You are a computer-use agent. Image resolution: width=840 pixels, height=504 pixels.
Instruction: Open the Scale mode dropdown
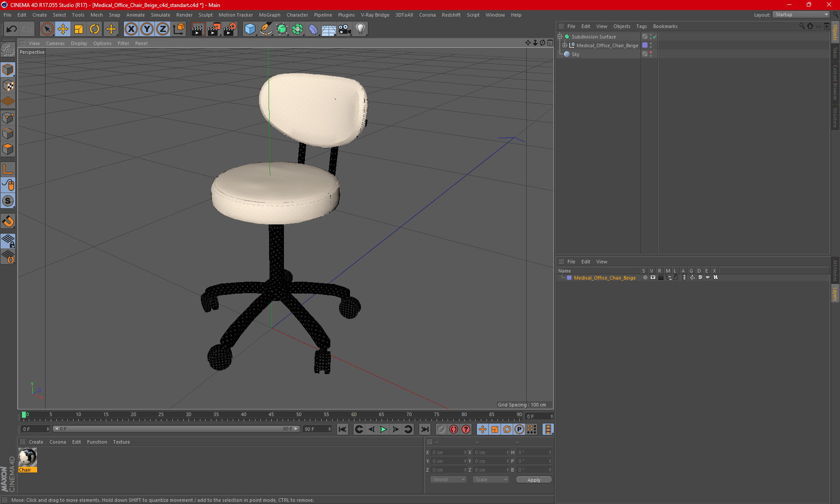[x=490, y=479]
